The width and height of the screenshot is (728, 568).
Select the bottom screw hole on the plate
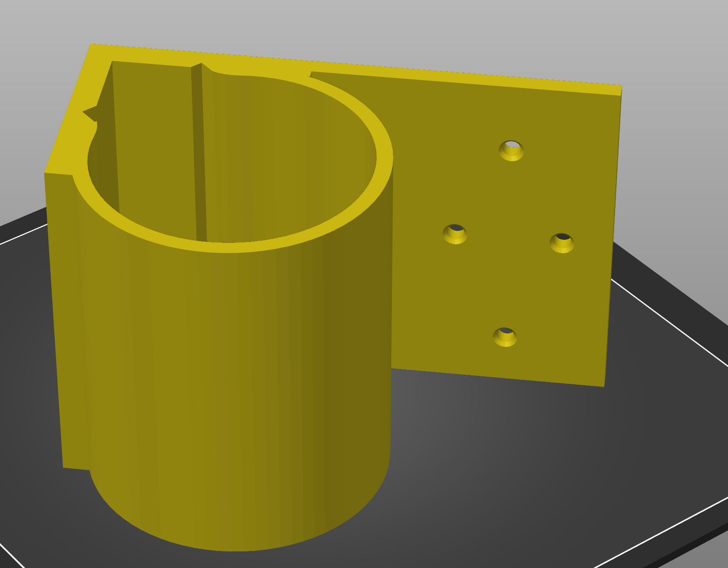(x=505, y=337)
